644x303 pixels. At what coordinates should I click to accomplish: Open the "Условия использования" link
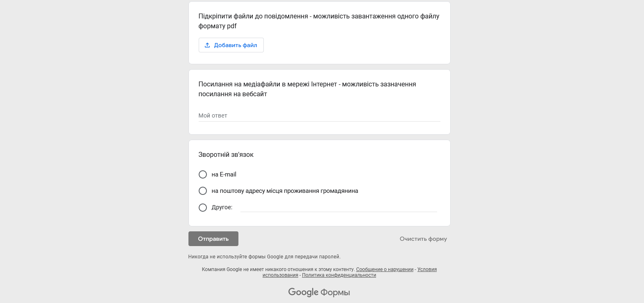427,269
